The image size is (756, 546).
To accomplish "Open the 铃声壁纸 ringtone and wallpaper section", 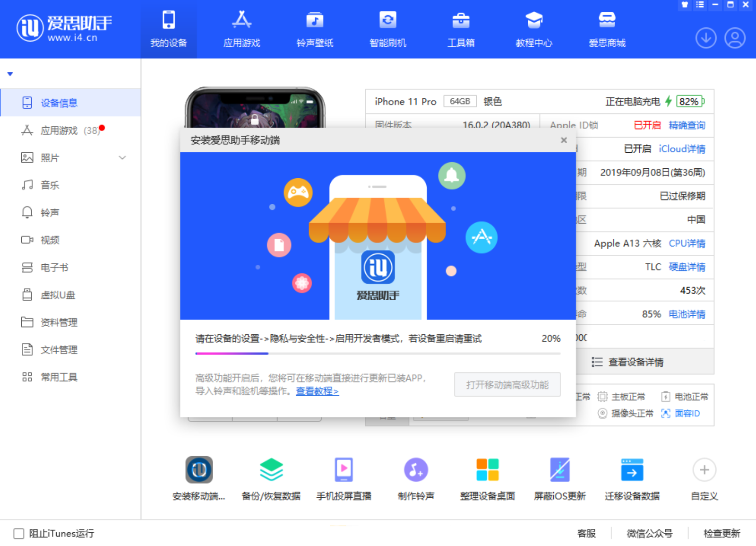I will [x=315, y=28].
